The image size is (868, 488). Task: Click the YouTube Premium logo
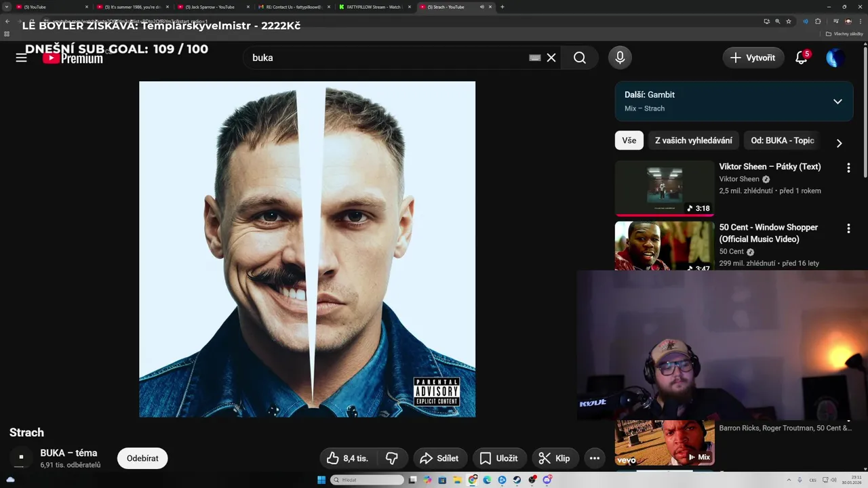click(73, 58)
